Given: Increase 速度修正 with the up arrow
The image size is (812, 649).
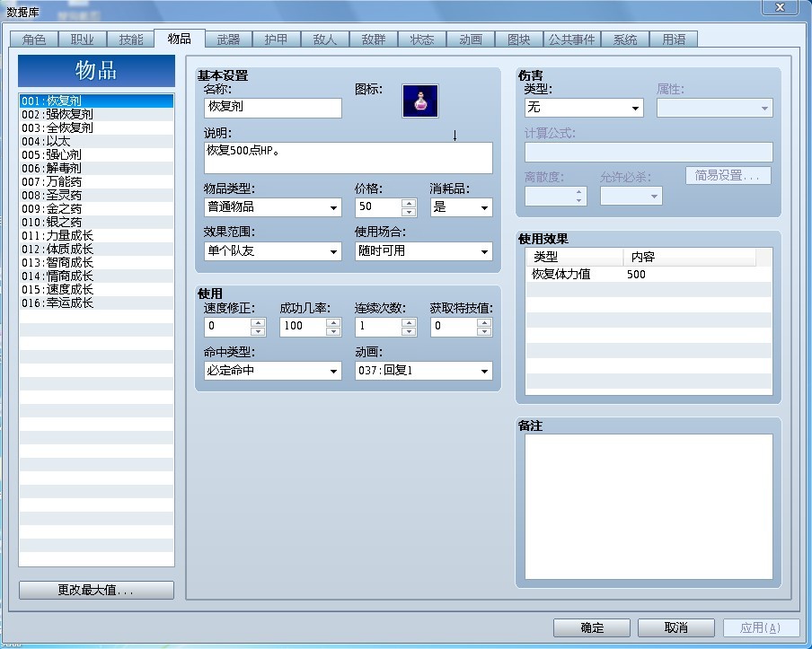Looking at the screenshot, I should pyautogui.click(x=258, y=322).
